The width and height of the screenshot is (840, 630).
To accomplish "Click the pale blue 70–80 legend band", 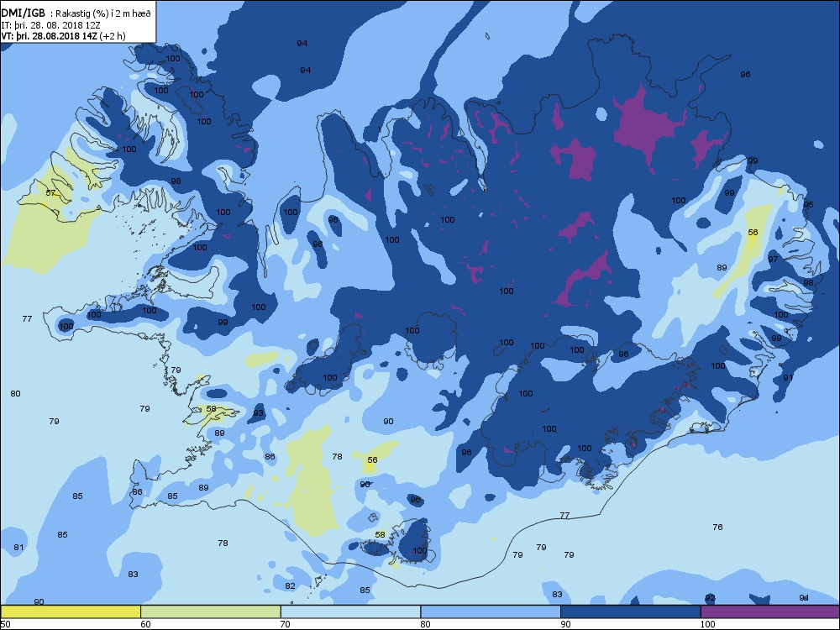I will 351,612.
